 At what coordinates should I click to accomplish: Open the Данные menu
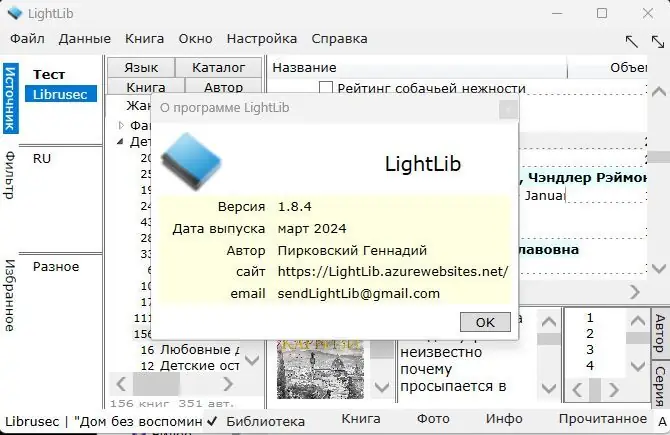tap(85, 39)
